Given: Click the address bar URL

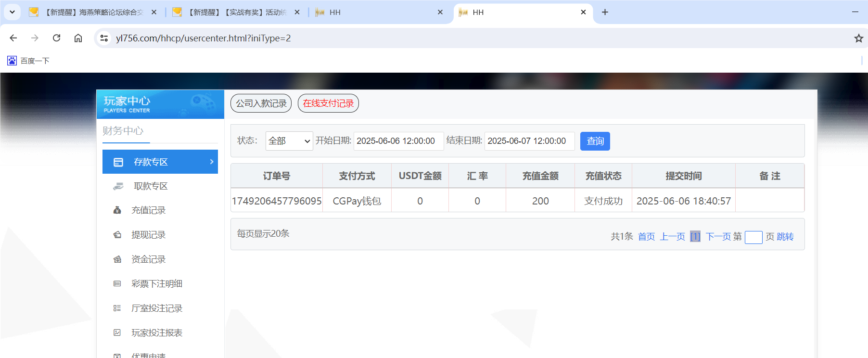Looking at the screenshot, I should pos(203,38).
